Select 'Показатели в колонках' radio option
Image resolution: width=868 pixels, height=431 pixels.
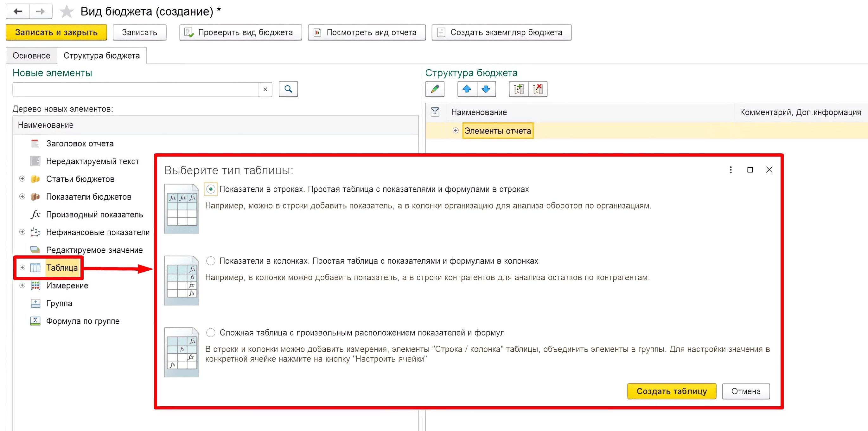tap(211, 261)
